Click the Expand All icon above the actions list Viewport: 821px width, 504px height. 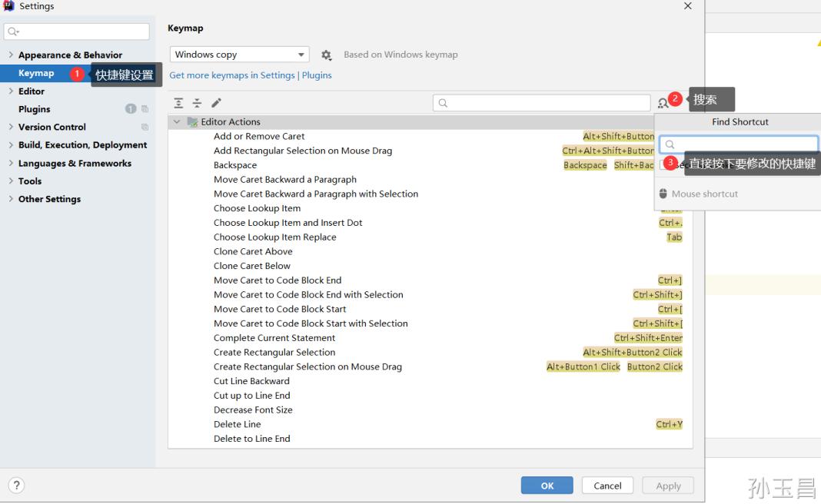tap(178, 101)
